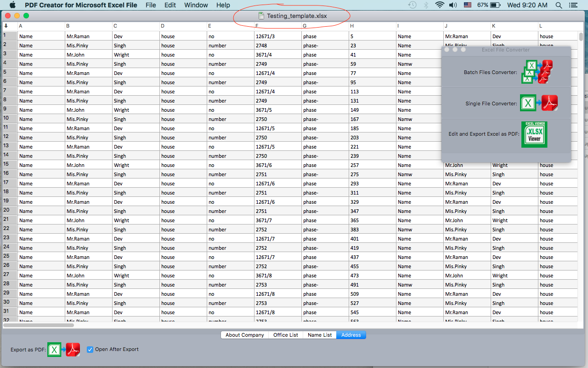
Task: Click cell containing 3671/7
Action: click(x=278, y=220)
